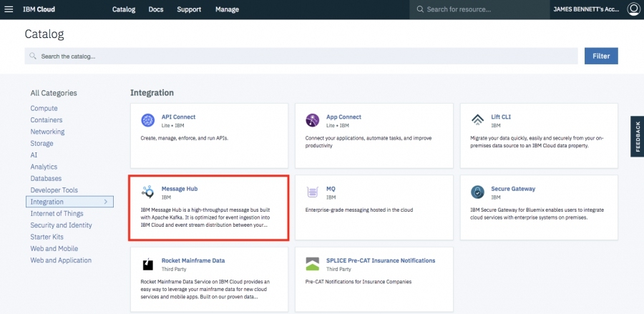This screenshot has width=644, height=314.
Task: Focus the Search for resource field
Action: point(479,9)
